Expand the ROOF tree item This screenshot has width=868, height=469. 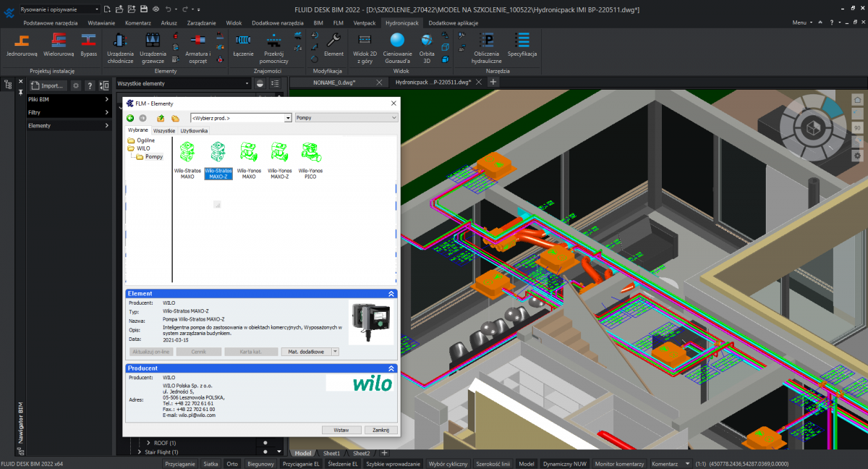pyautogui.click(x=148, y=443)
